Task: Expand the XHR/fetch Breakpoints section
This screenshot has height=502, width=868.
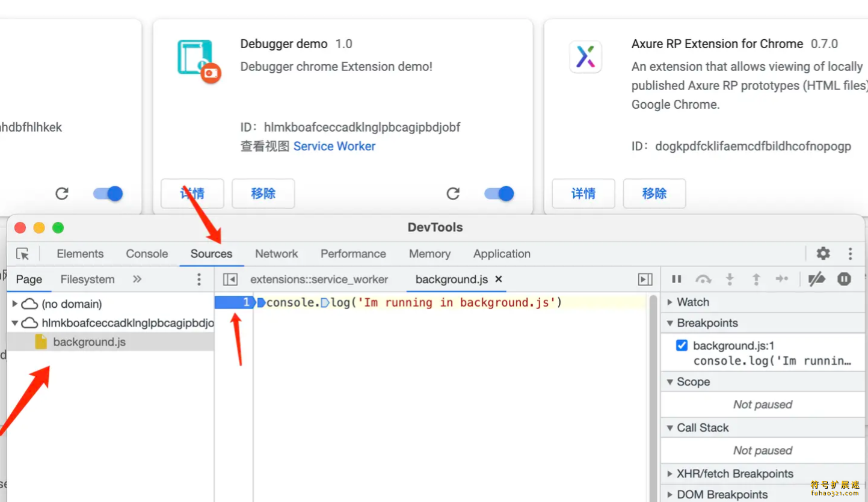Action: (x=669, y=474)
